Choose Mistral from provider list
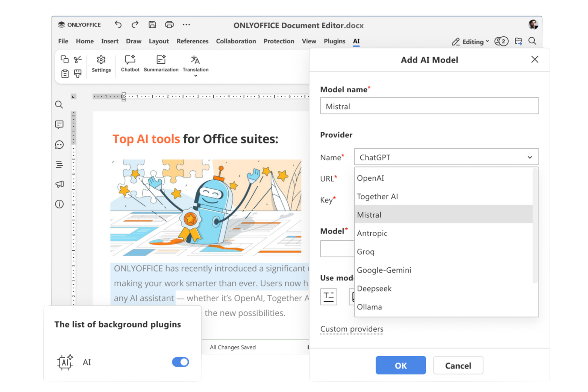Viewport: 588px width, 392px height. pyautogui.click(x=443, y=214)
